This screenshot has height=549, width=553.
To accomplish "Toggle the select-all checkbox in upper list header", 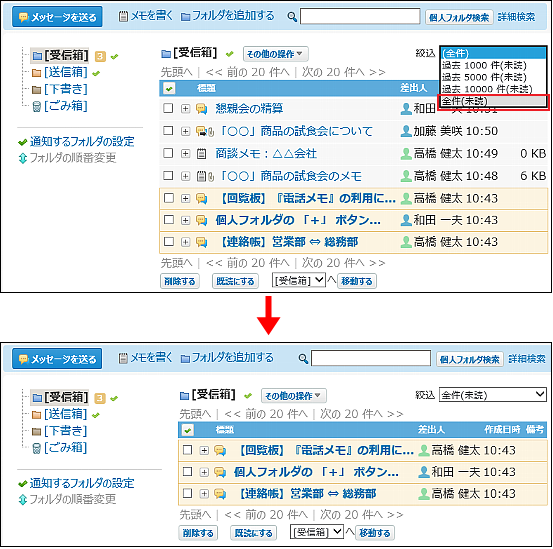I will click(x=169, y=89).
